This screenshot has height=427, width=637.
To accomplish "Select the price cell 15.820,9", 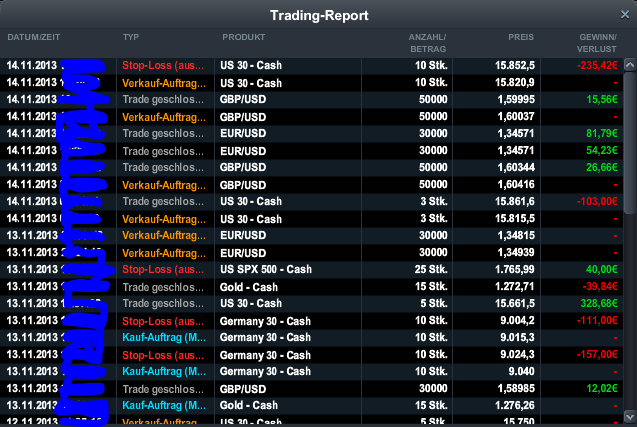I will 515,83.
